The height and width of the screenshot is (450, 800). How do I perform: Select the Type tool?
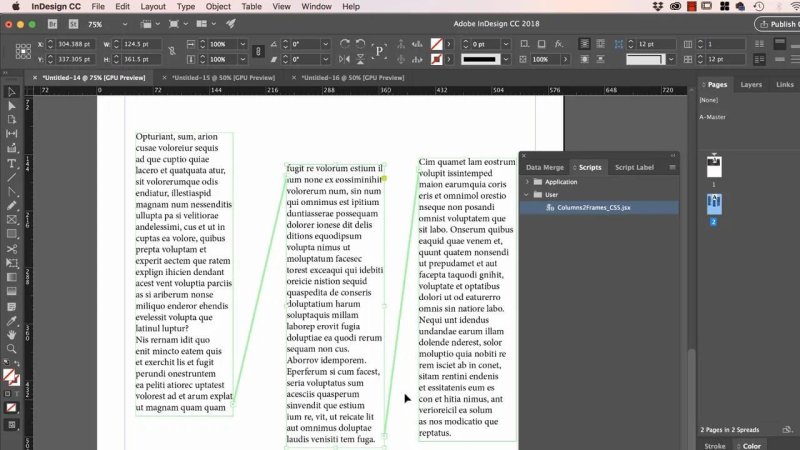click(11, 163)
